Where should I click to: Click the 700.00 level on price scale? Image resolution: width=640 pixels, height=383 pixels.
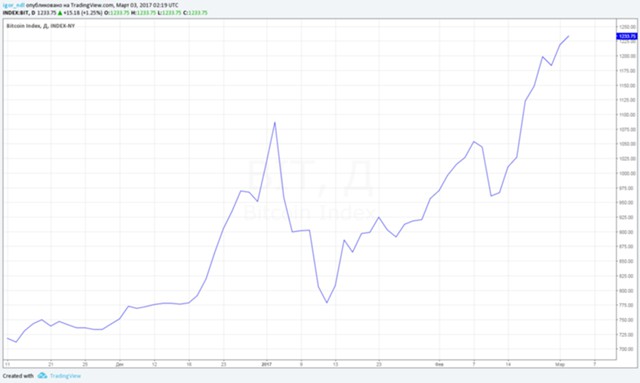pyautogui.click(x=627, y=349)
